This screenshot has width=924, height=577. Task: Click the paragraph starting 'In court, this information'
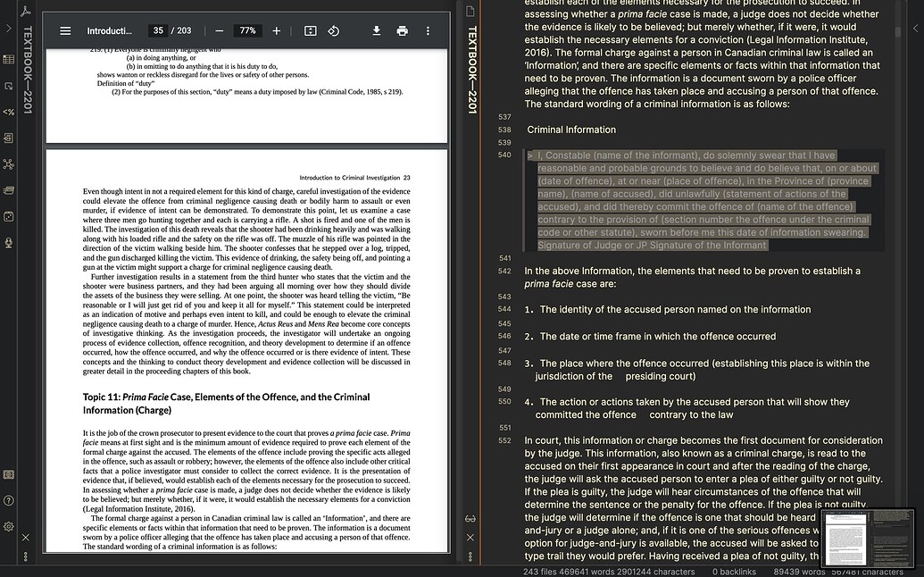click(703, 498)
